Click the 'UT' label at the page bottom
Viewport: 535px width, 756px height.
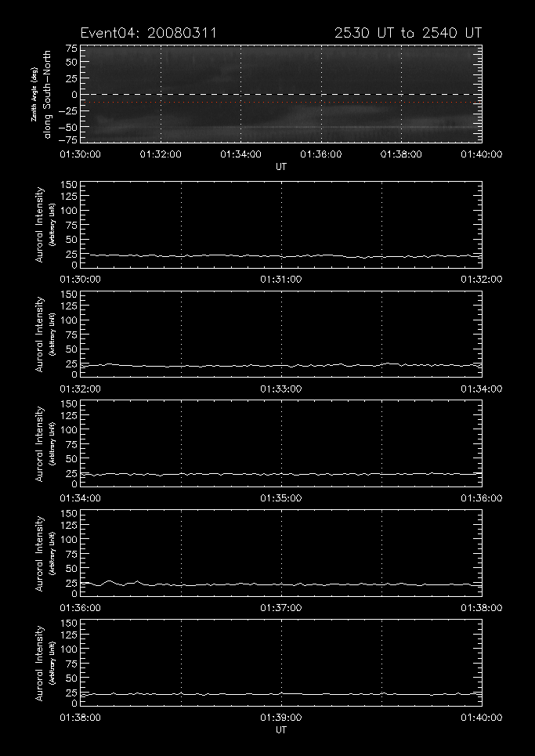(281, 730)
